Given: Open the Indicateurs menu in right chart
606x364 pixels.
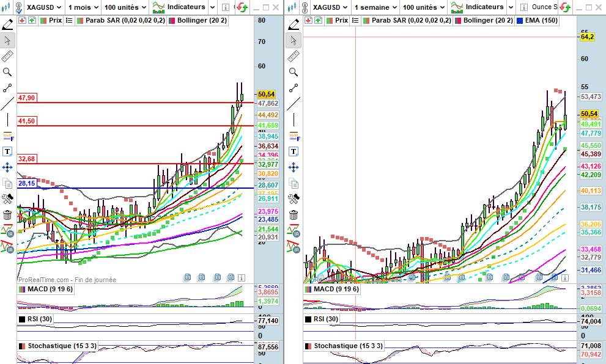Looking at the screenshot, I should [x=482, y=7].
